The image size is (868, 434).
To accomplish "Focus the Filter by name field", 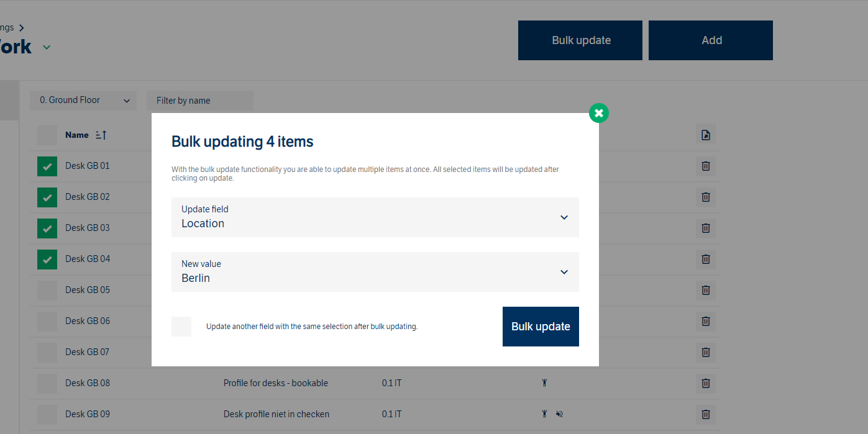I will click(200, 101).
